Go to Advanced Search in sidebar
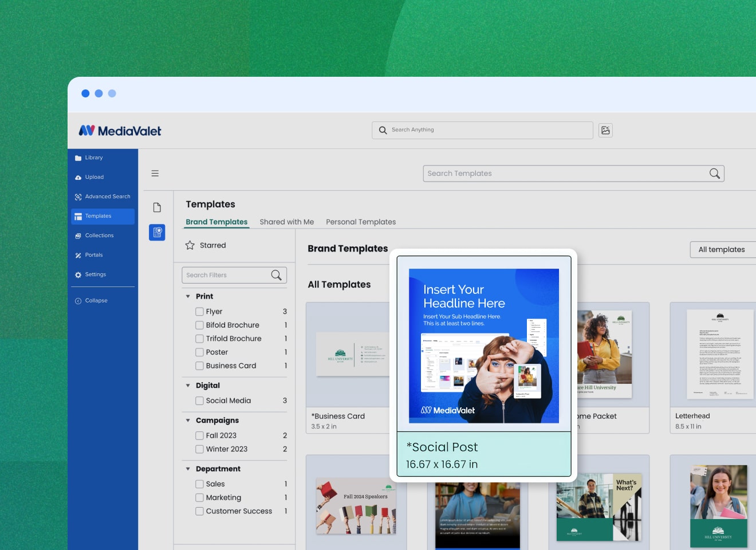Viewport: 756px width, 550px height. click(107, 197)
